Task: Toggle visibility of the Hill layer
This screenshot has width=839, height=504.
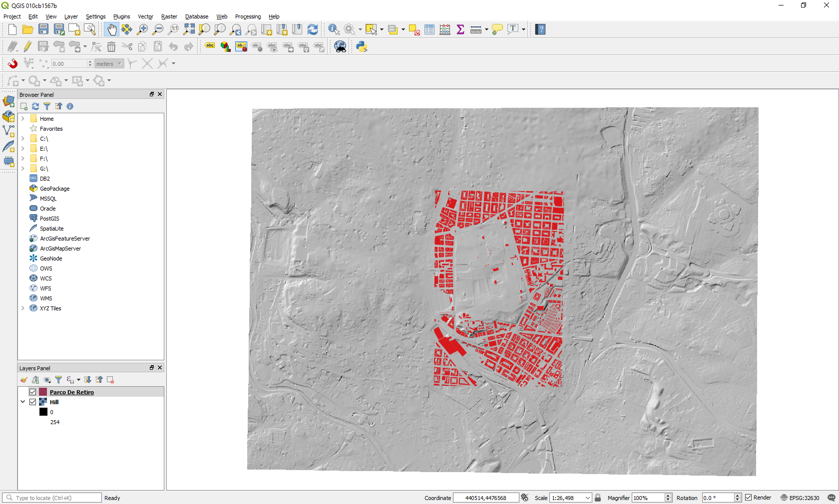Action: [x=32, y=402]
